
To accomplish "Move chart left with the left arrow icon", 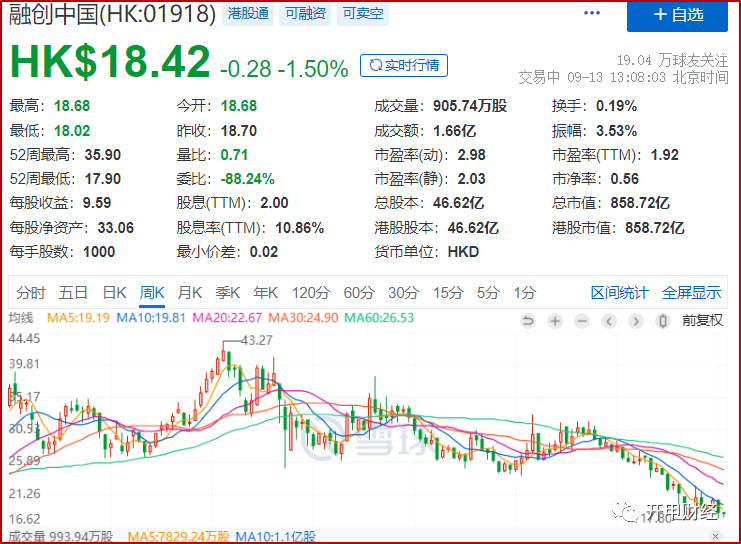I will coord(609,321).
